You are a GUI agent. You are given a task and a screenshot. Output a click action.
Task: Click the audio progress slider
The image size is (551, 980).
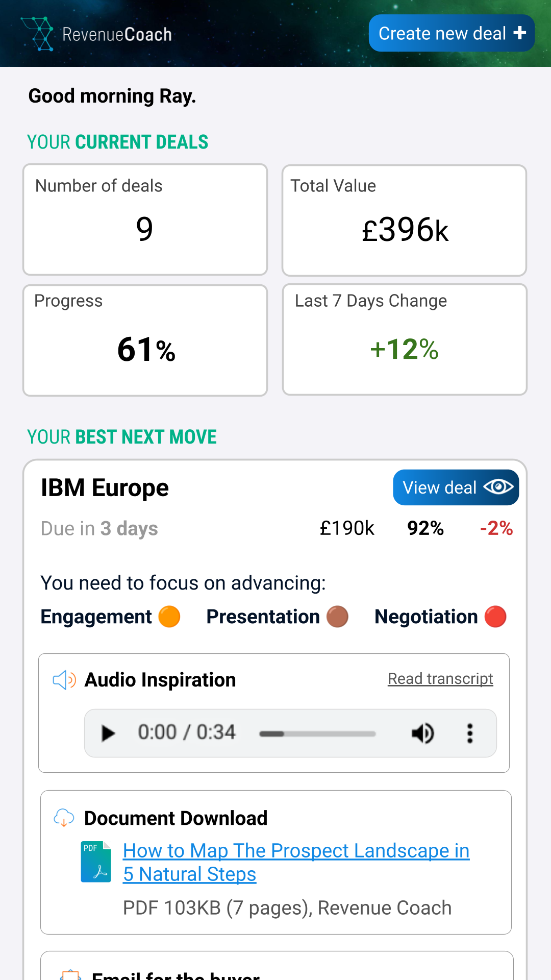[317, 734]
